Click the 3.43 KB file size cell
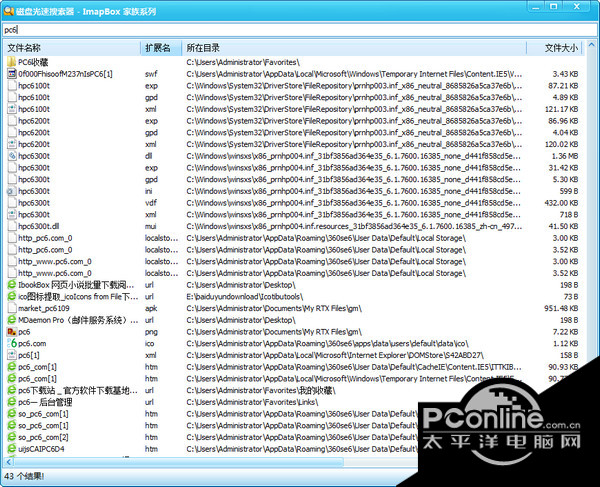Screen dimensions: 600x487 (565, 74)
